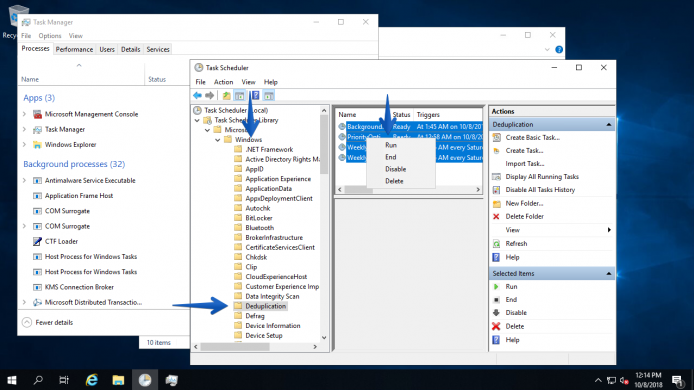Click red X Delete Folder icon
Viewport: 694px width, 390px height.
coord(496,216)
